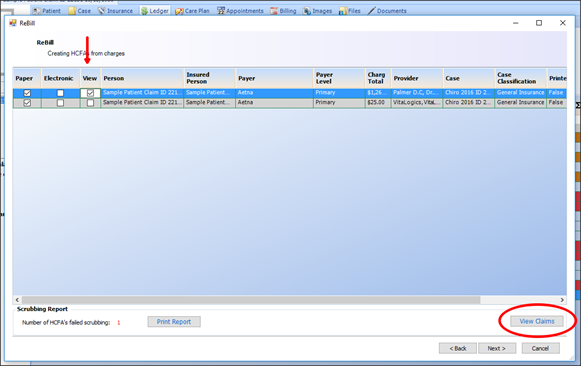Uncheck Paper for the VitaLogics claim row
Viewport: 581px width, 366px height.
click(27, 103)
